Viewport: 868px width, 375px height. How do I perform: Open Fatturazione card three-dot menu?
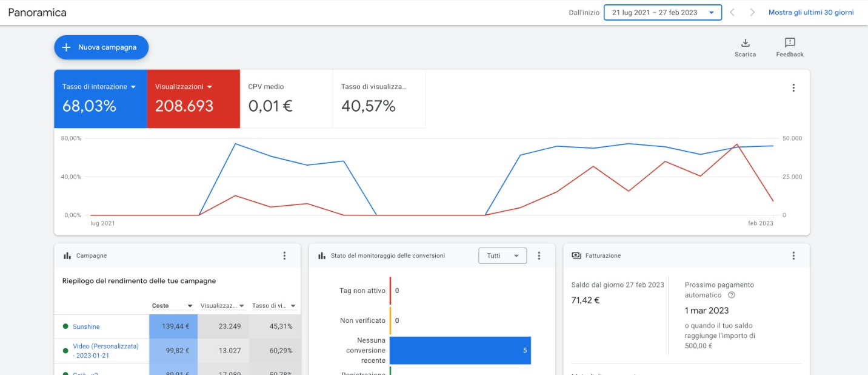(x=793, y=256)
